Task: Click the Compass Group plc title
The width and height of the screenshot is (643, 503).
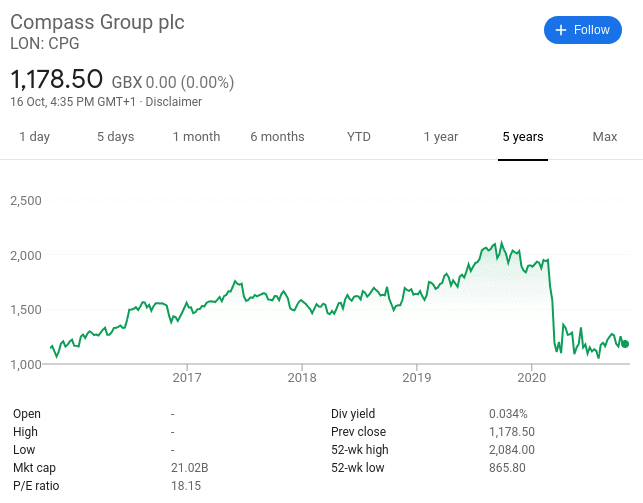Action: click(97, 22)
